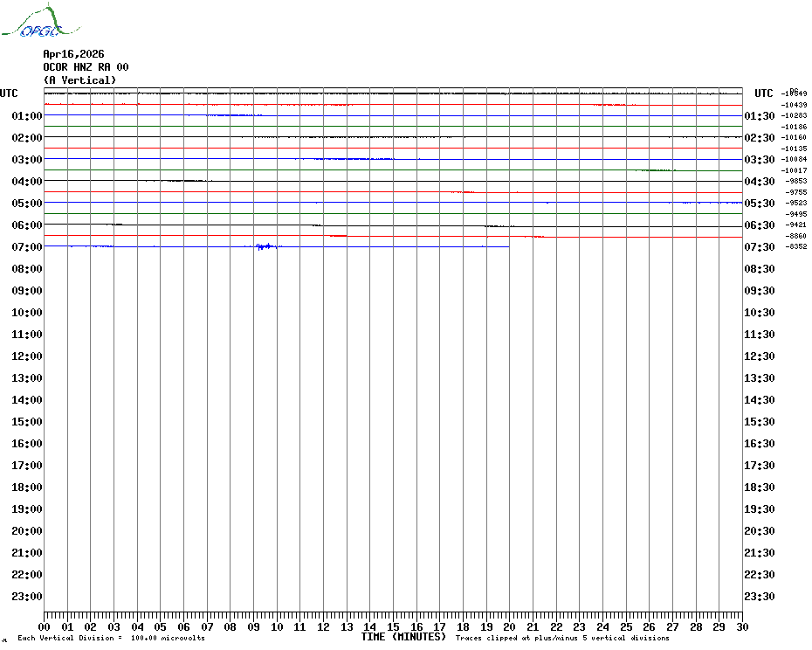
Task: Click the 'Each Vertical Division' scale note
Action: (112, 639)
